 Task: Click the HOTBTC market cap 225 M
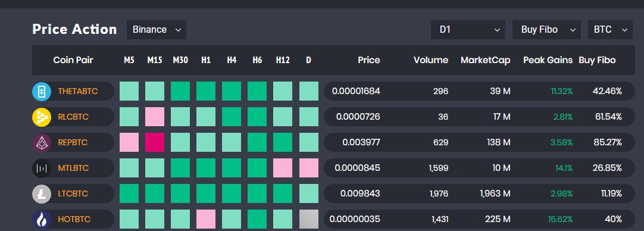coord(498,220)
